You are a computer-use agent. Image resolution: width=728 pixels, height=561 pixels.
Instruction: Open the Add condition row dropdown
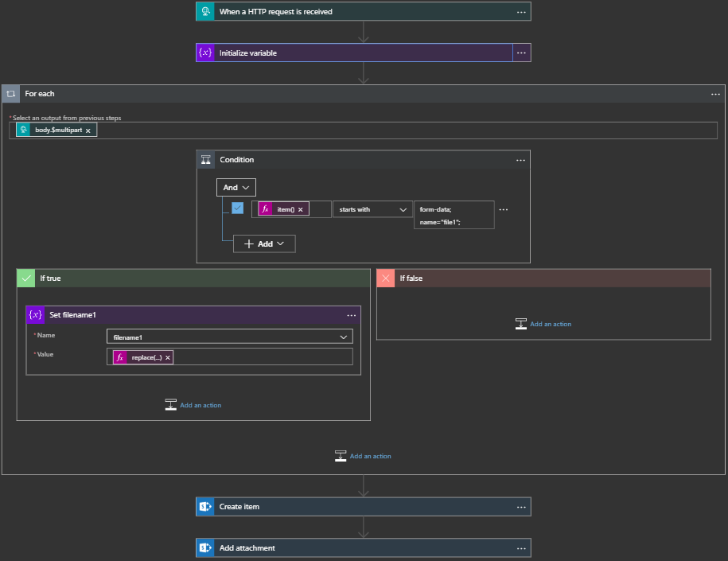pyautogui.click(x=264, y=243)
